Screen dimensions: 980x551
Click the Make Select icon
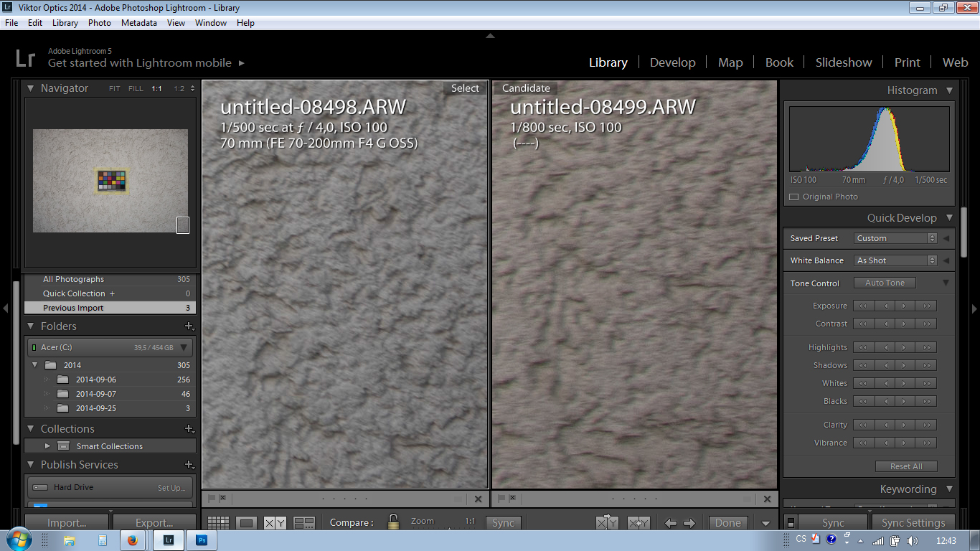pyautogui.click(x=639, y=523)
